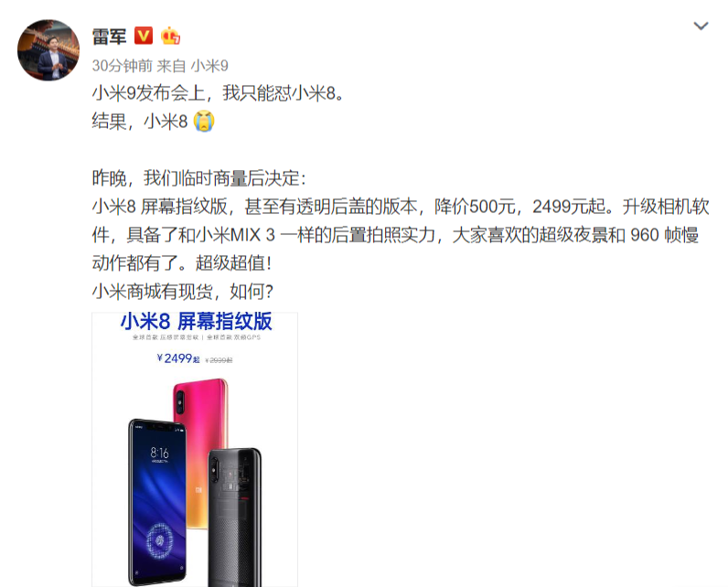The width and height of the screenshot is (728, 587).
Task: Click the clock showing 8:16 on phone
Action: [x=159, y=453]
